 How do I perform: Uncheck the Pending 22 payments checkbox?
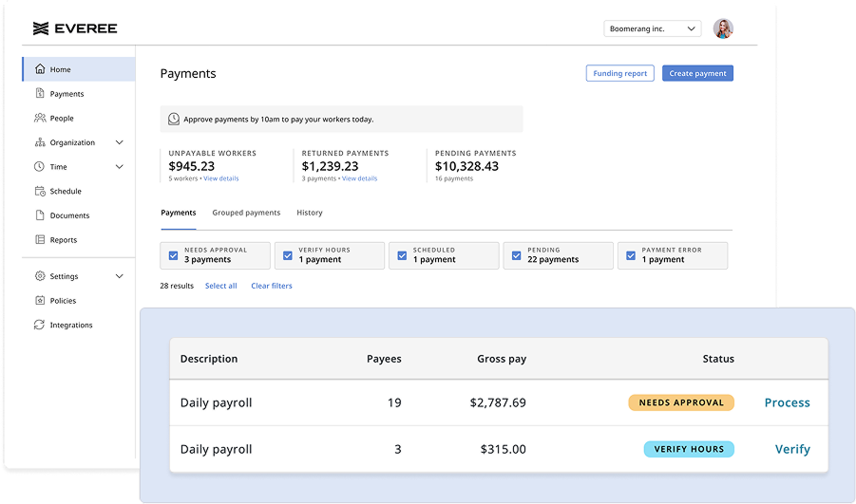coord(517,255)
